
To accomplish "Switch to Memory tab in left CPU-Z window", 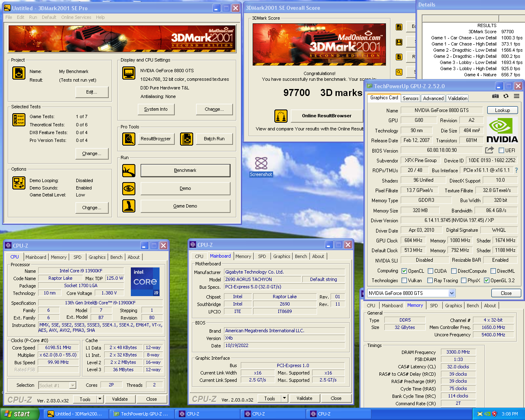I will tap(59, 257).
